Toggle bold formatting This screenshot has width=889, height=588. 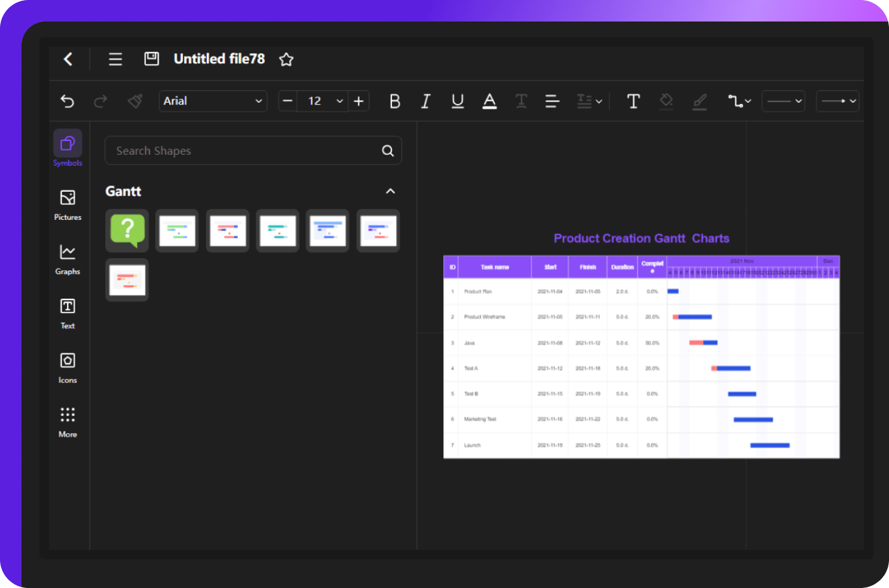(394, 101)
